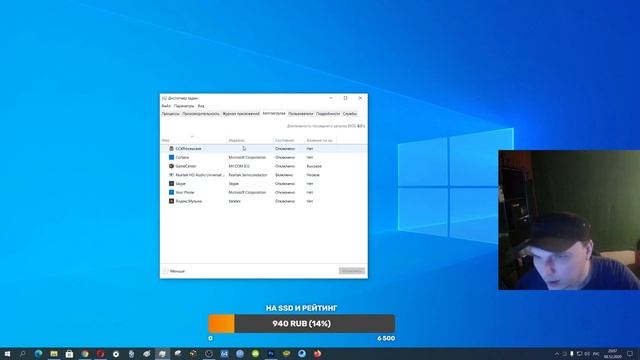Open the Файл menu in Task Manager
The image size is (640, 360).
[x=166, y=106]
